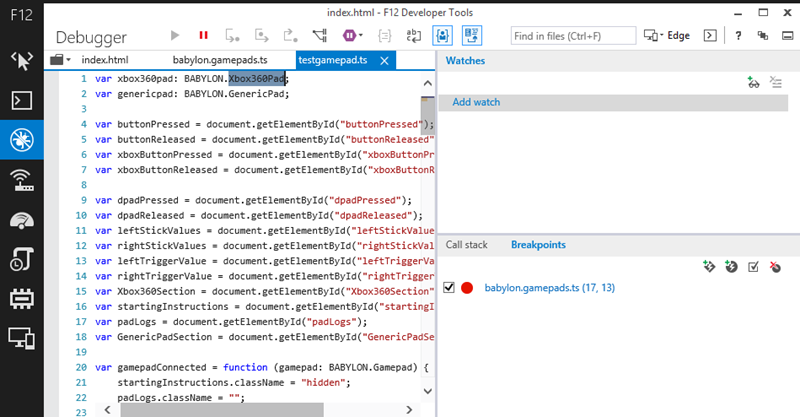Uncheck the babylon.gamepads.ts breakpoint checkbox

[448, 287]
